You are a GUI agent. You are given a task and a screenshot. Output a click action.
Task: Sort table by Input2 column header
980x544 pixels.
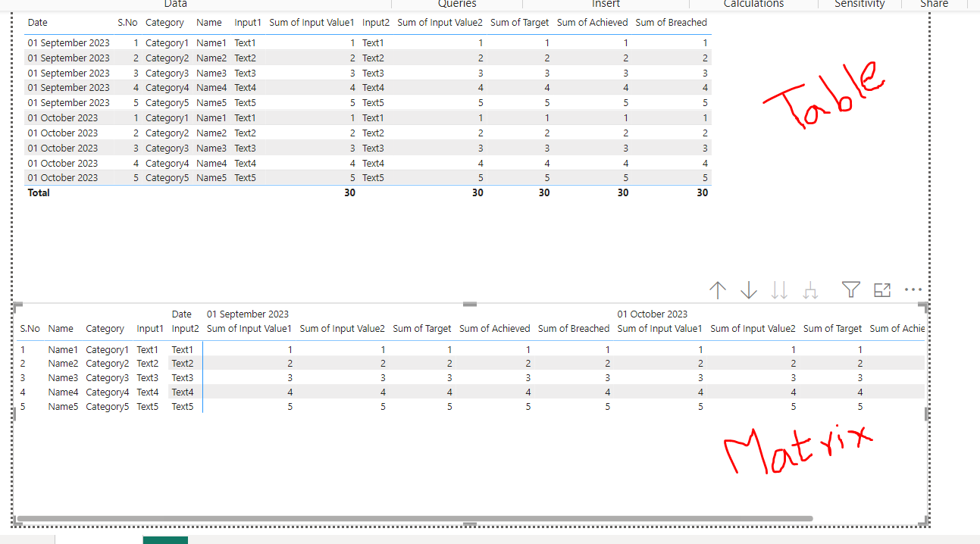[376, 23]
